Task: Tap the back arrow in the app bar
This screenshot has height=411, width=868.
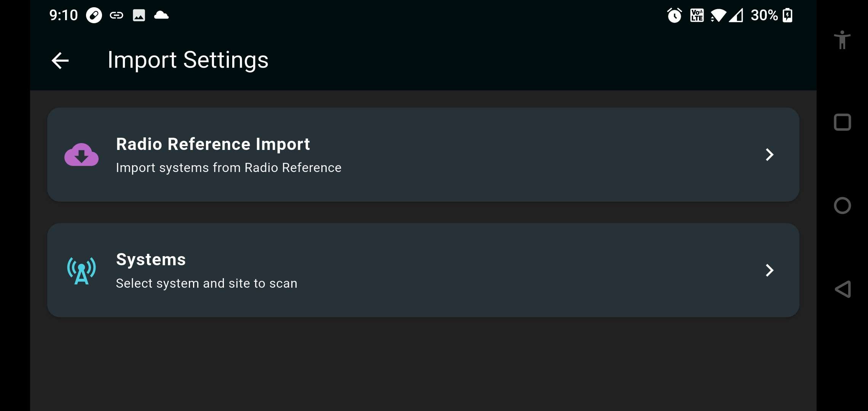Action: [x=60, y=60]
